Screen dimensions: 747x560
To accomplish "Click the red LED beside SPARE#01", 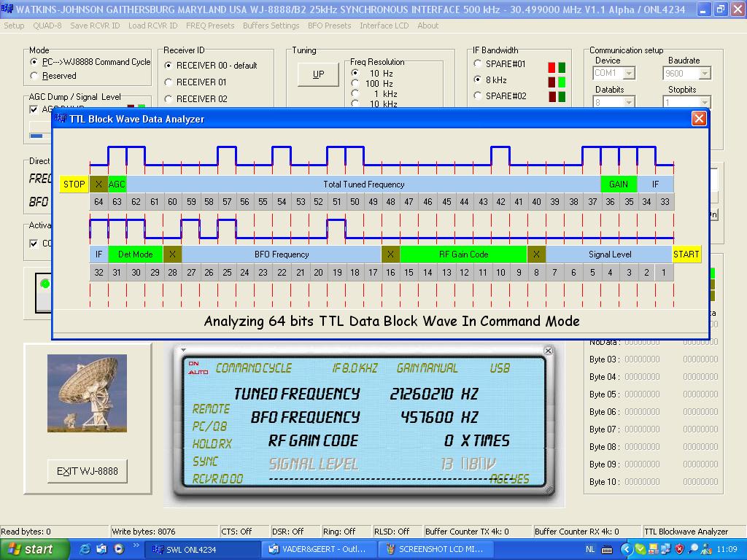I will pos(551,67).
